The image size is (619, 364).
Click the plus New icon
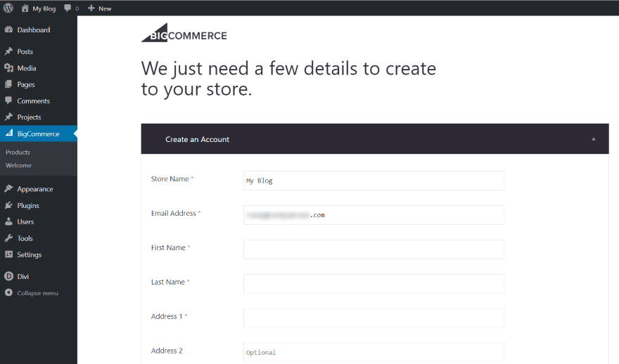(91, 8)
